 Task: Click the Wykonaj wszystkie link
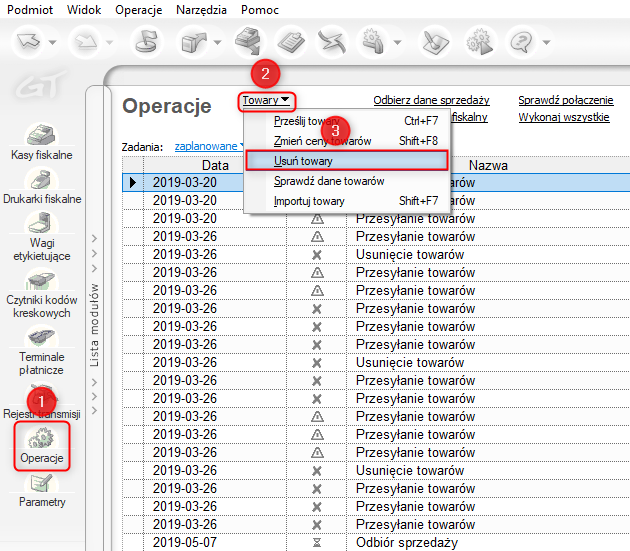[x=563, y=117]
